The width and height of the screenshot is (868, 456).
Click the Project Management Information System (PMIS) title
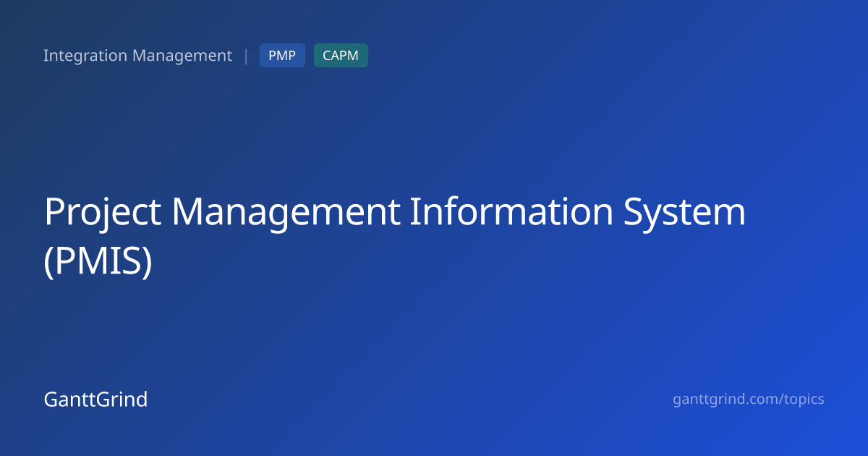(394, 237)
